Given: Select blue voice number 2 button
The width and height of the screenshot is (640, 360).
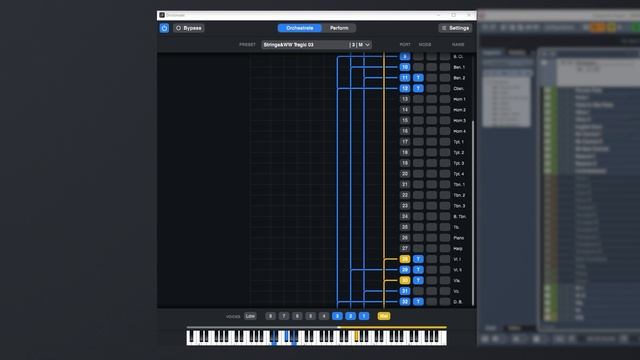Looking at the screenshot, I should click(x=350, y=316).
